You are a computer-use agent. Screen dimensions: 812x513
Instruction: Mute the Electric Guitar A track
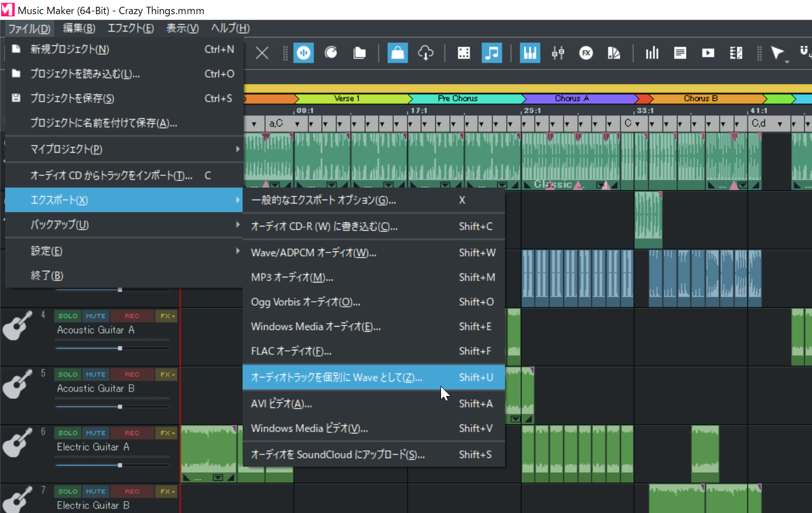point(96,433)
